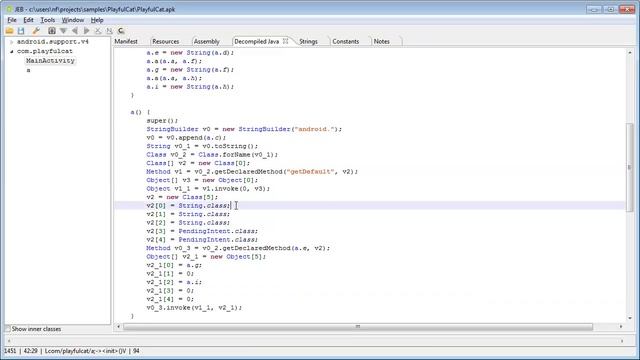Viewport: 640px width, 360px height.
Task: Switch to the Resources tab
Action: pos(165,41)
